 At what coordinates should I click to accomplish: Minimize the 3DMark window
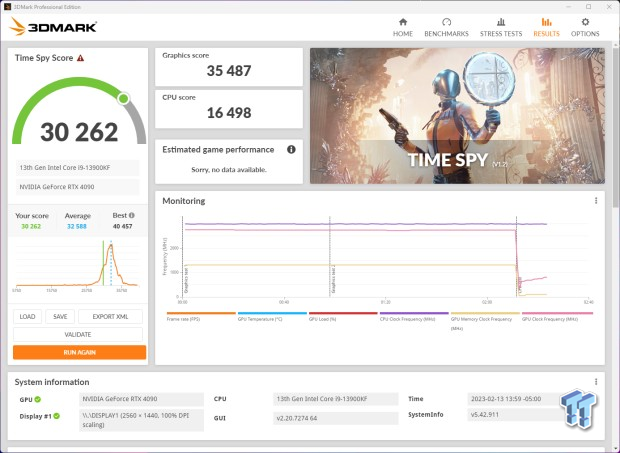pos(569,7)
